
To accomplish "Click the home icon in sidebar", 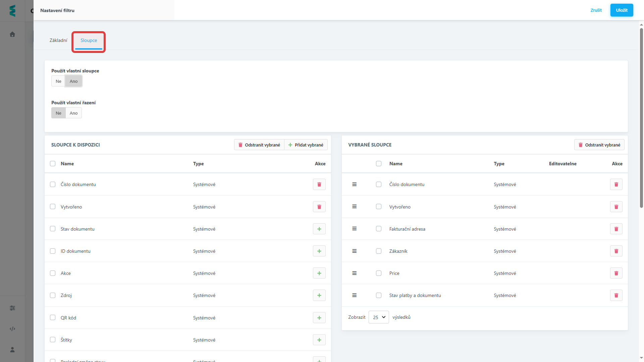I will 12,34.
